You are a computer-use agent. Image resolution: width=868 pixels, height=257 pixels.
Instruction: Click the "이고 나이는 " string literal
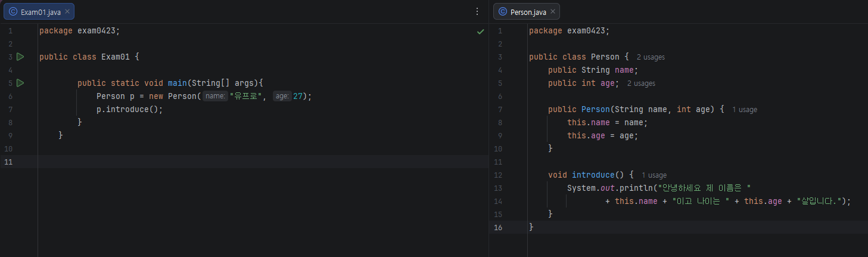pyautogui.click(x=701, y=201)
